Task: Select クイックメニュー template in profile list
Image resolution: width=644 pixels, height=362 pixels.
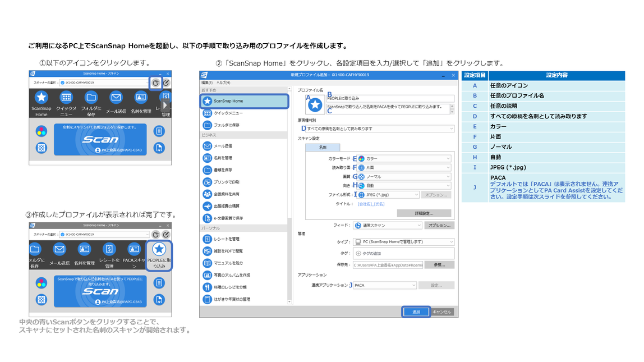Action: pyautogui.click(x=245, y=113)
